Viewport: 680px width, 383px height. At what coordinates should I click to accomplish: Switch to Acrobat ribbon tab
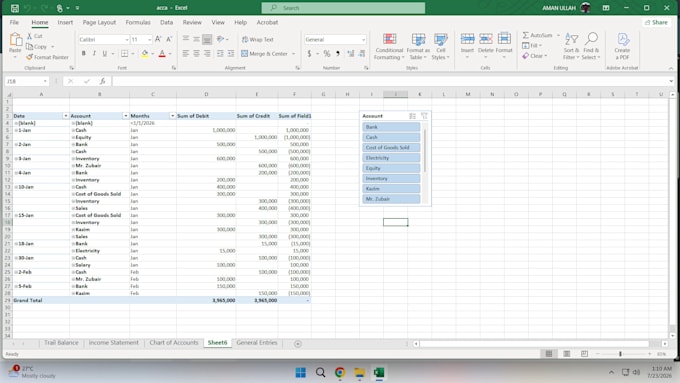[x=267, y=22]
